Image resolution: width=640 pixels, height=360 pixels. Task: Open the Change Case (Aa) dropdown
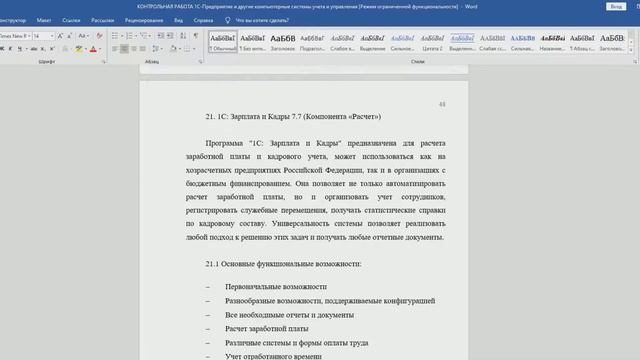click(83, 36)
